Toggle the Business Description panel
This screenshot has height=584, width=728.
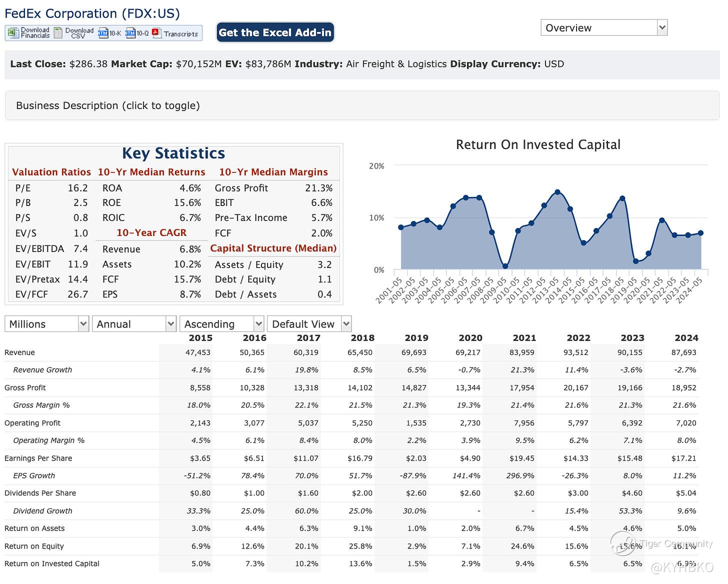pos(108,105)
